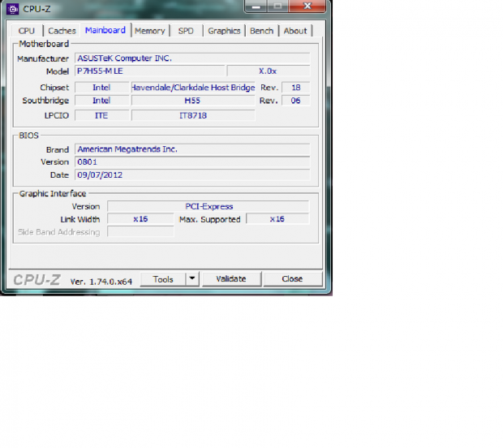Viewport: 503px width, 448px height.
Task: Select manufacturer value ASUSTeK Computer INC.
Action: pyautogui.click(x=192, y=58)
